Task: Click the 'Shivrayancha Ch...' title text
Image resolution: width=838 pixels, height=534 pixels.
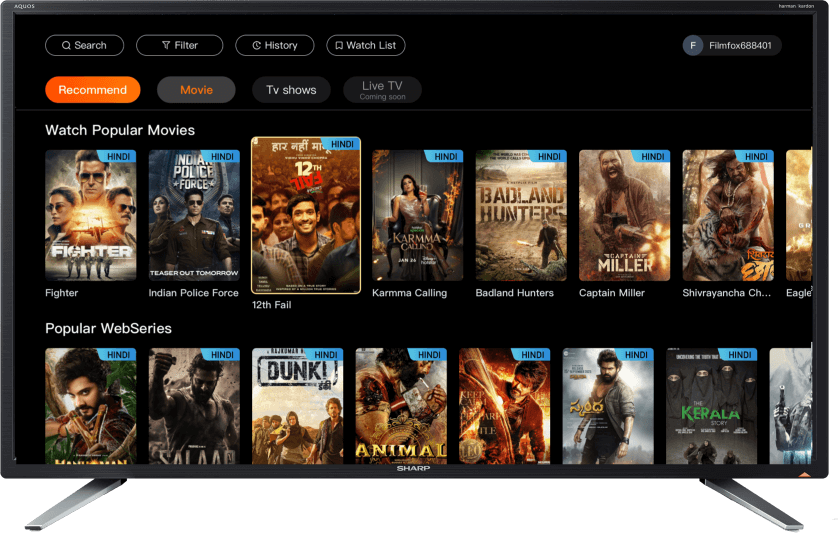Action: [727, 293]
